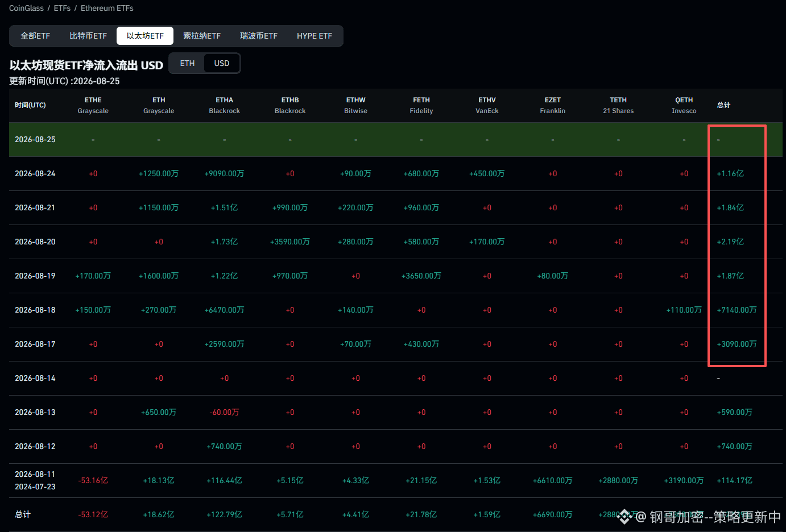Click the -53.12亿 ETHE grand total

[93, 514]
